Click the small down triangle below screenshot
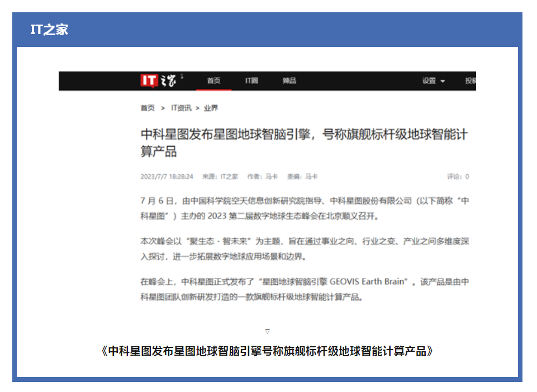Screen dimensions: 537x392 (268, 332)
